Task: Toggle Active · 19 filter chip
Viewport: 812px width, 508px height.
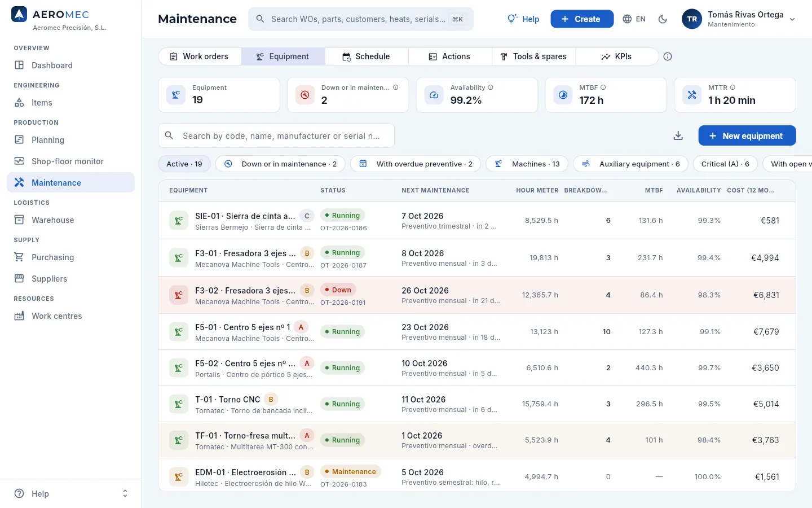Action: pos(184,164)
